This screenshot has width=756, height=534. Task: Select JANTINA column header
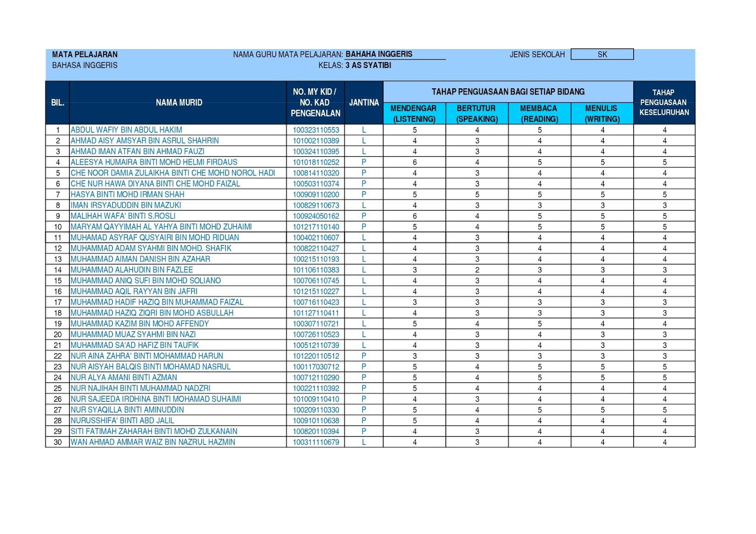(x=364, y=102)
